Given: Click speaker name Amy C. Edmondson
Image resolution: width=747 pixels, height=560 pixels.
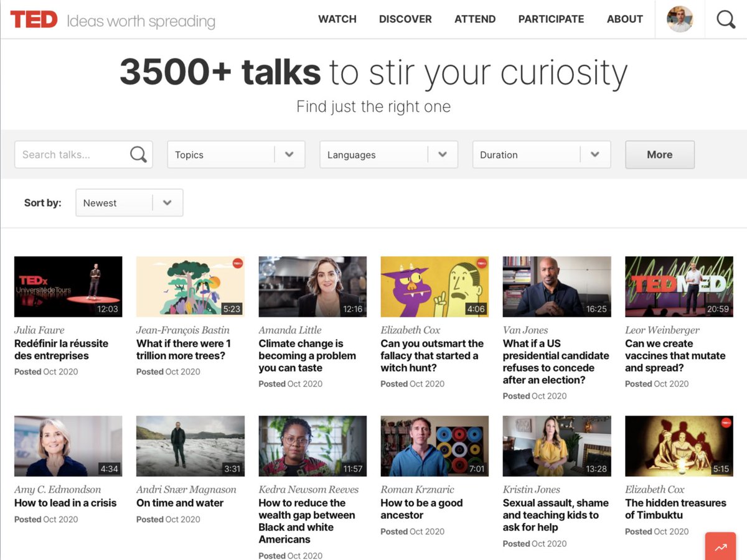Looking at the screenshot, I should 57,489.
